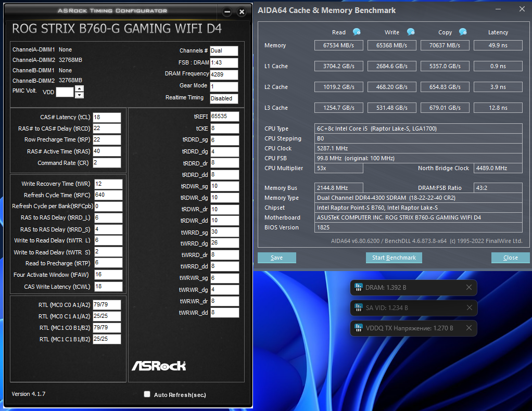The height and width of the screenshot is (411, 532).
Task: Click the Four Activate Window (tFAW) field
Action: click(x=108, y=275)
